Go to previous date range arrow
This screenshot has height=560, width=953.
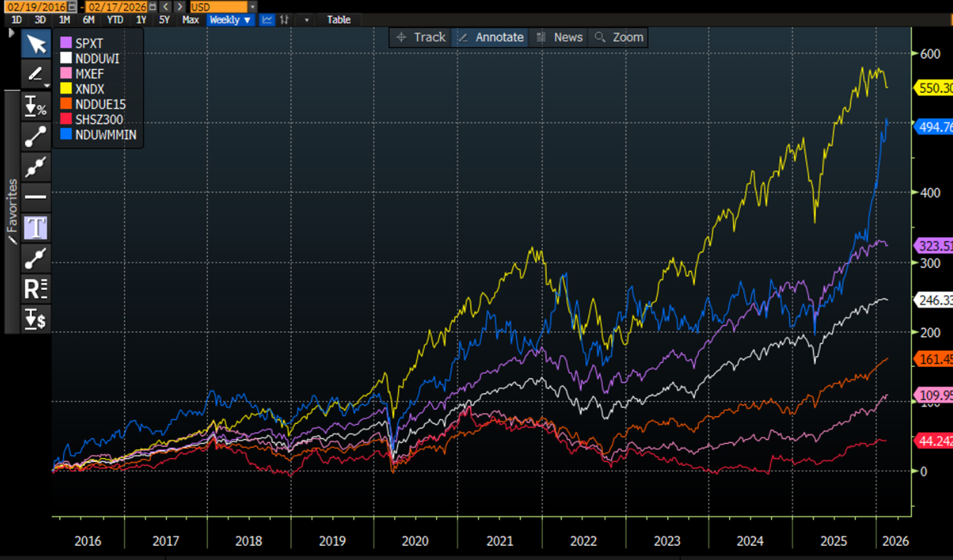[x=166, y=6]
